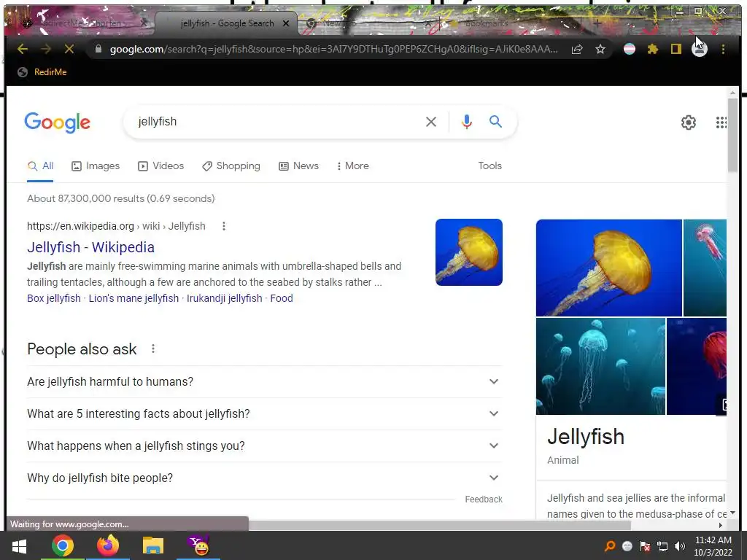Viewport: 747px width, 560px height.
Task: Open the Box jellyfish sitelink
Action: click(x=54, y=298)
